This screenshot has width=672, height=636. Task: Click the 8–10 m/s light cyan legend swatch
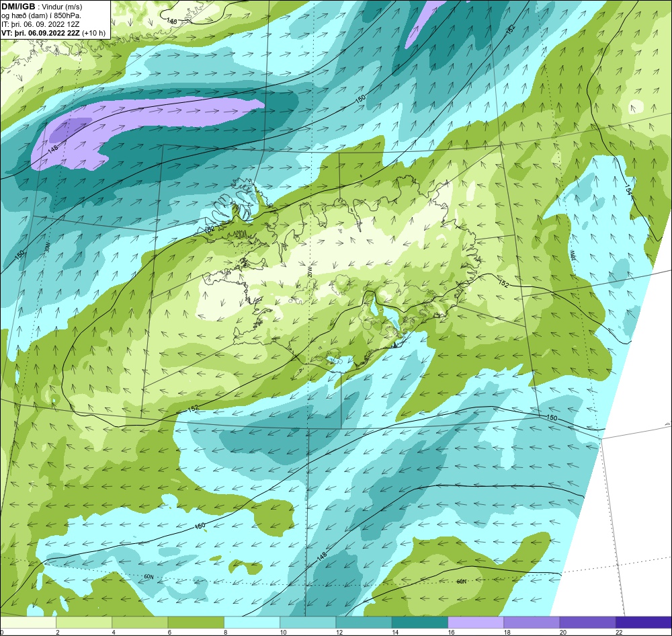point(252,622)
